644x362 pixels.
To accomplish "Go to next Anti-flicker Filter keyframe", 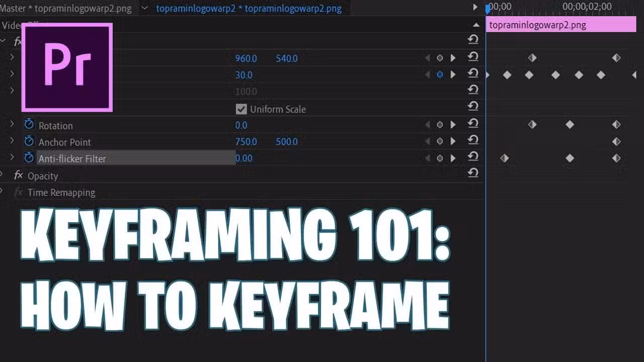I will point(453,158).
